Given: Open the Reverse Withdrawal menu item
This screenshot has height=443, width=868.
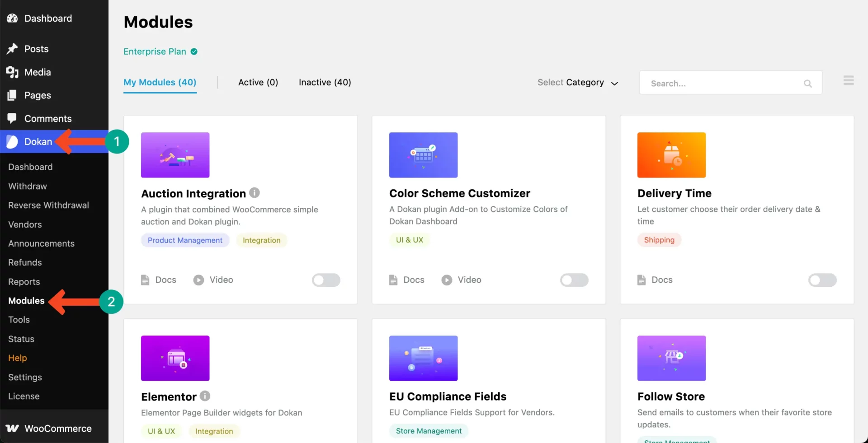Looking at the screenshot, I should tap(48, 205).
